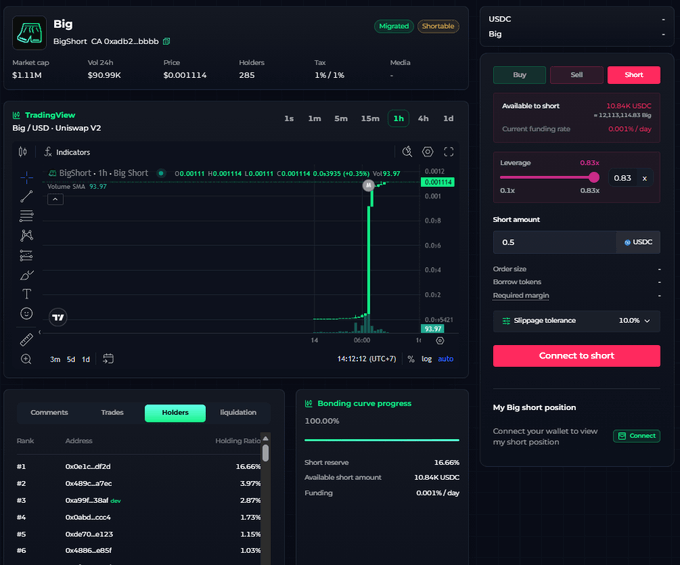Click holder address 0xa99f...38af dev
Screen dimensions: 680x565
(93, 500)
